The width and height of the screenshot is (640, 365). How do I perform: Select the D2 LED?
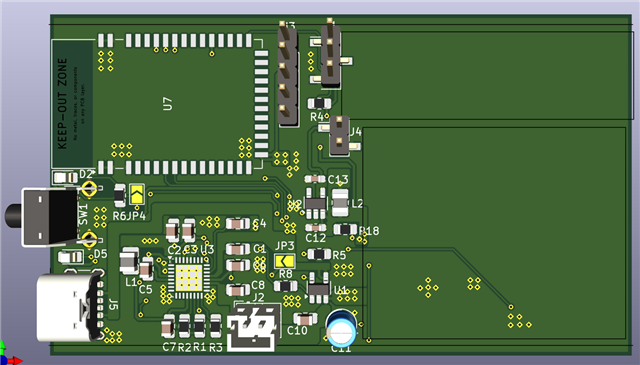(65, 178)
